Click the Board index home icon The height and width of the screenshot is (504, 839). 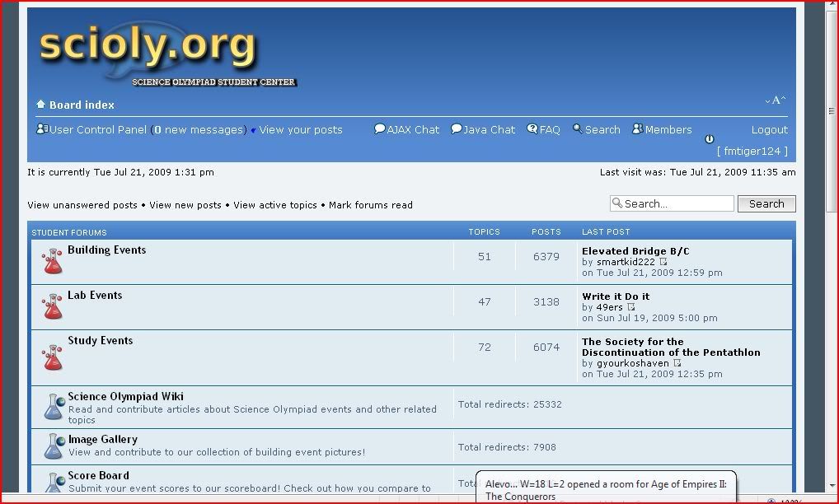click(40, 105)
